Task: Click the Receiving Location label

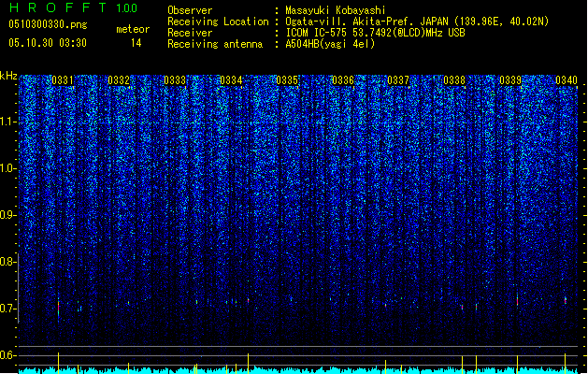Action: tap(218, 22)
